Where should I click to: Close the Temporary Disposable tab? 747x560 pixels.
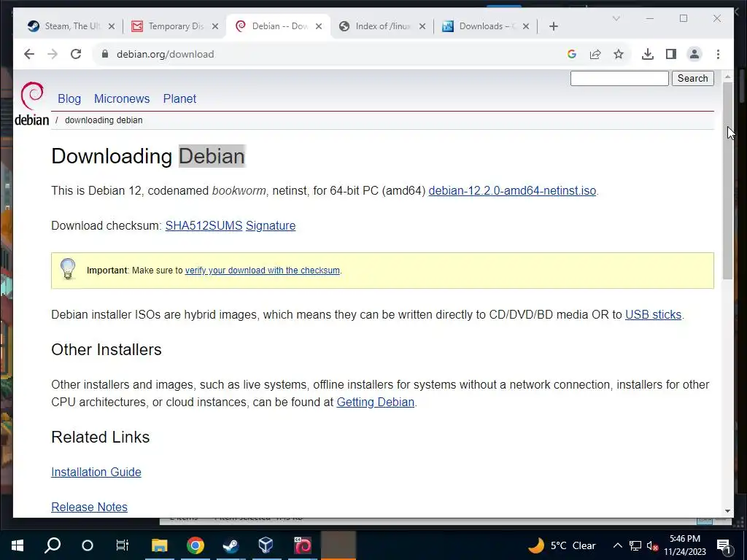point(215,26)
